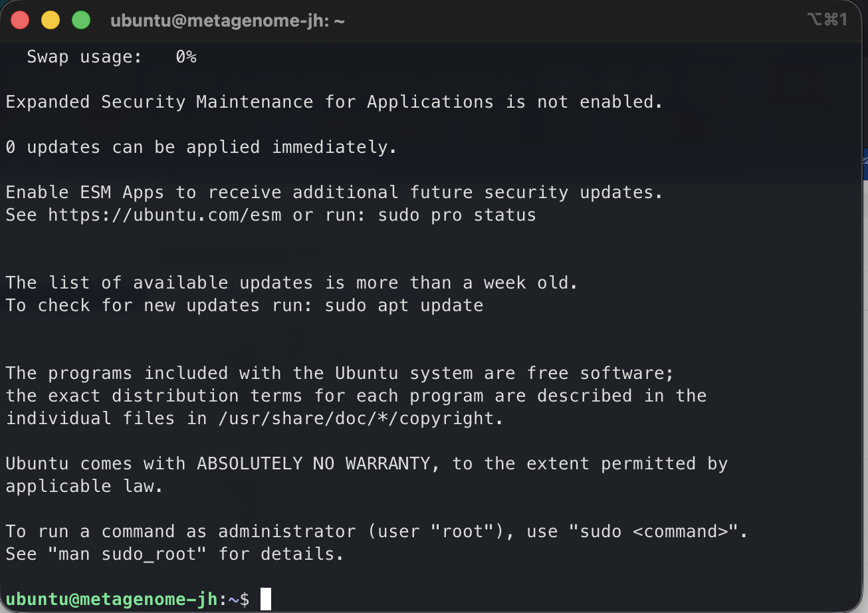Click the title 'ubuntu@metagenome-jh: ~'
This screenshot has width=868, height=613.
tap(227, 21)
